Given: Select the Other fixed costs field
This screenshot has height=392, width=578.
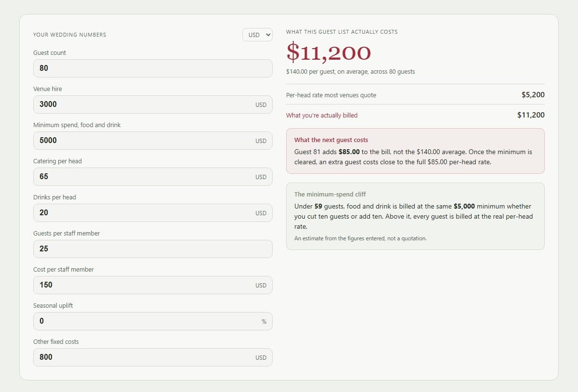Looking at the screenshot, I should (x=153, y=357).
